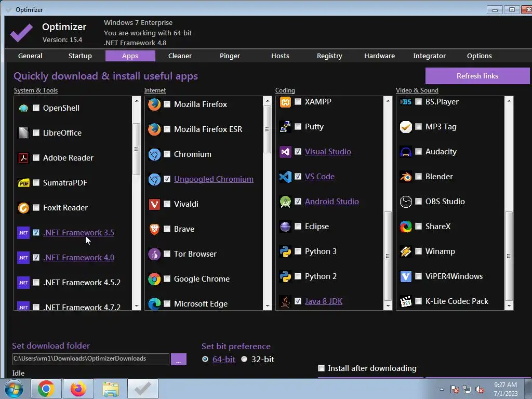532x399 pixels.
Task: Open the General tab
Action: click(x=30, y=56)
